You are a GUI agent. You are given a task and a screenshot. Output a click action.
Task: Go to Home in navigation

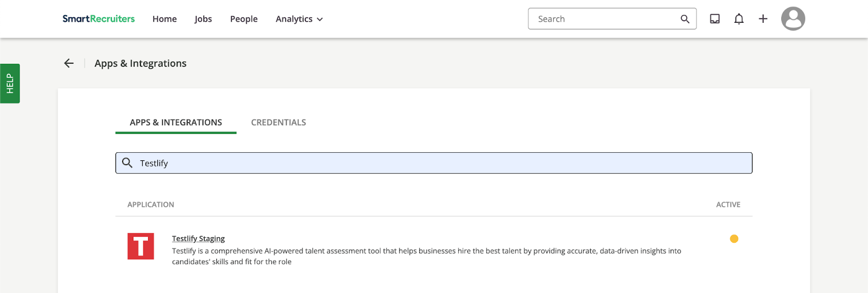164,19
